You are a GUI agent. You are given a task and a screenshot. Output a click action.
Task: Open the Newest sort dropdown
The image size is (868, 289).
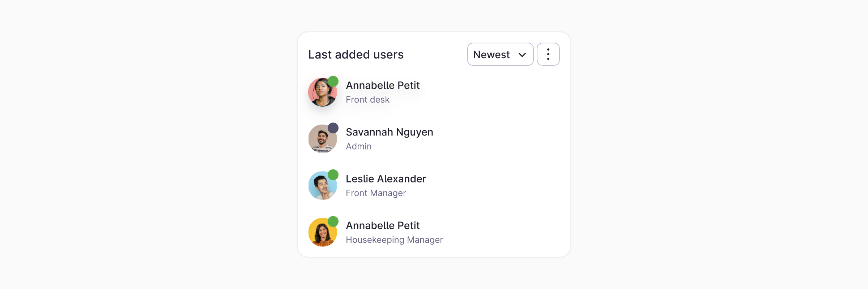(x=500, y=54)
